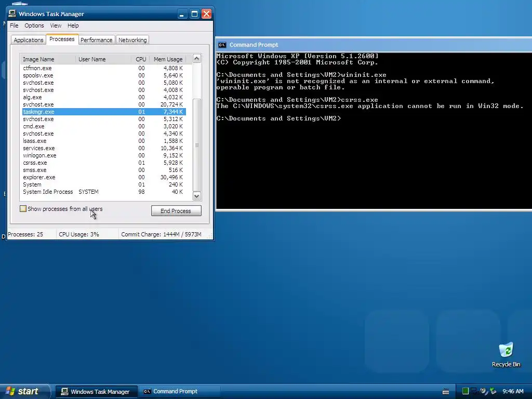This screenshot has height=399, width=532.
Task: Click the End Process button
Action: click(176, 211)
